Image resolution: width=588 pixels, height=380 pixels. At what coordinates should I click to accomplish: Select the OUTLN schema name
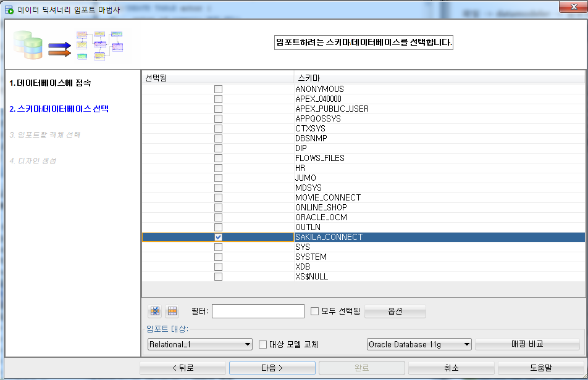coord(308,227)
